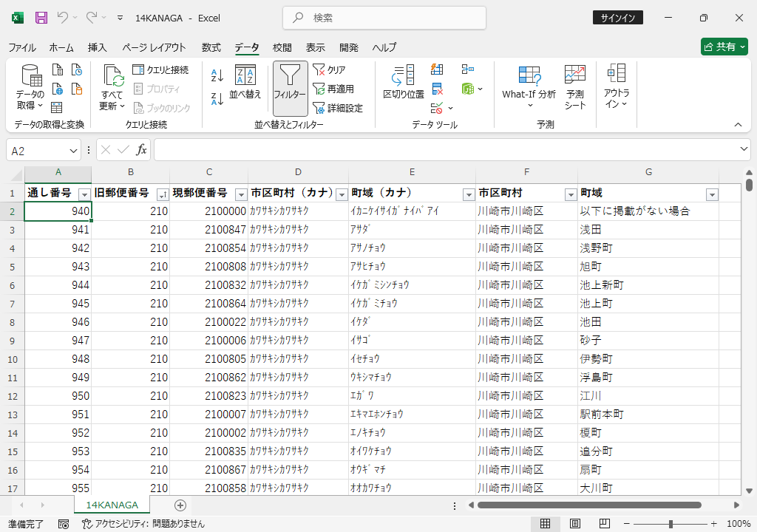Open Customize Quick Access Toolbar dropdown
Viewport: 757px width, 532px height.
[120, 18]
